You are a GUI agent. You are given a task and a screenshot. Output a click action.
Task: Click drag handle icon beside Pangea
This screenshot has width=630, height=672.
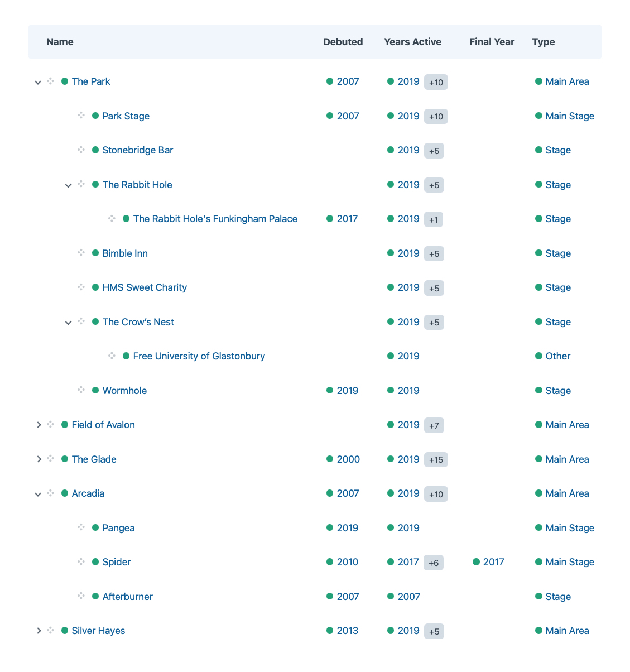click(81, 527)
